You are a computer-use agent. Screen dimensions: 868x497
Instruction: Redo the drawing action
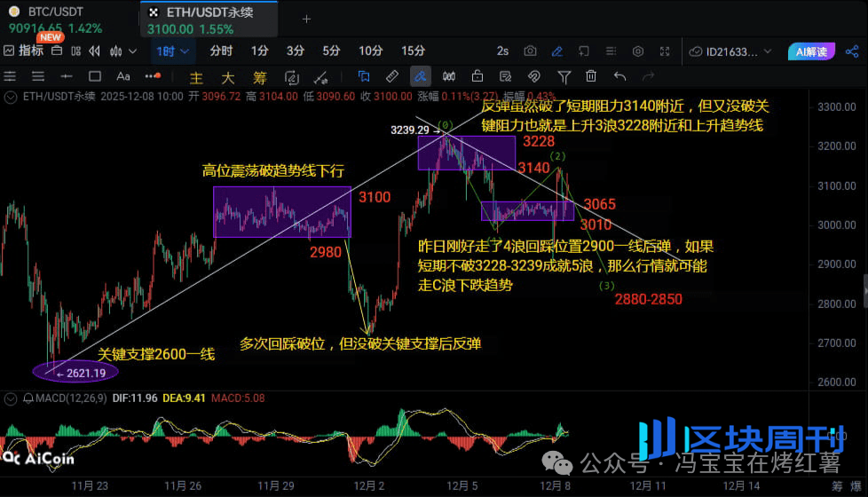(648, 76)
